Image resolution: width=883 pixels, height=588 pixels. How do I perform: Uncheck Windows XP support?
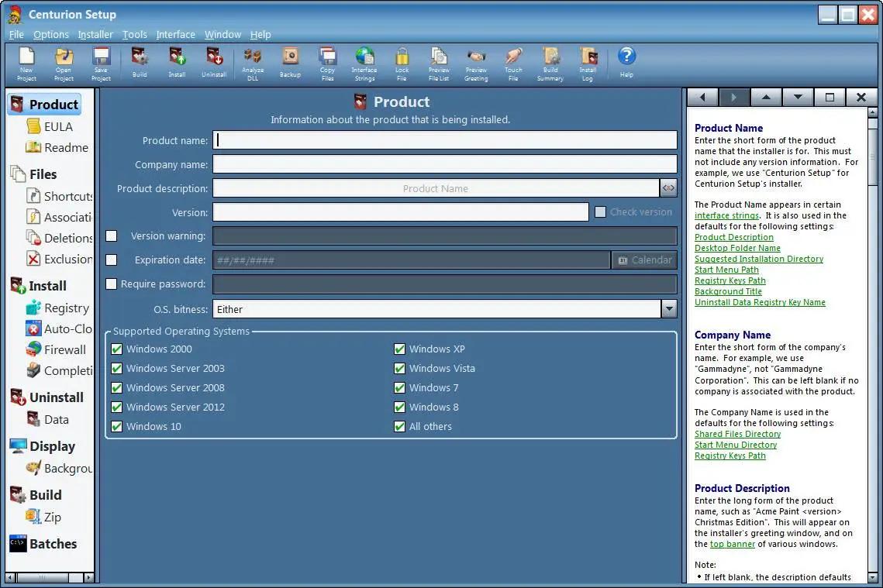pos(399,349)
